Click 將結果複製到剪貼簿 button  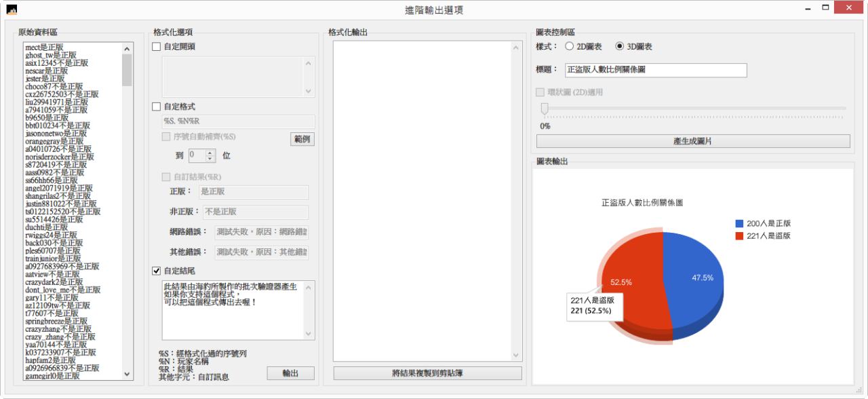pos(427,373)
